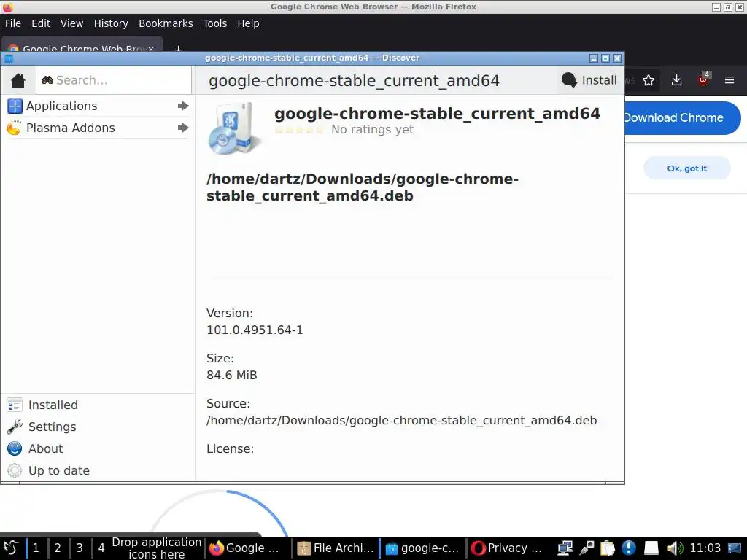Install the google-chrome-stable package
747x560 pixels.
589,80
